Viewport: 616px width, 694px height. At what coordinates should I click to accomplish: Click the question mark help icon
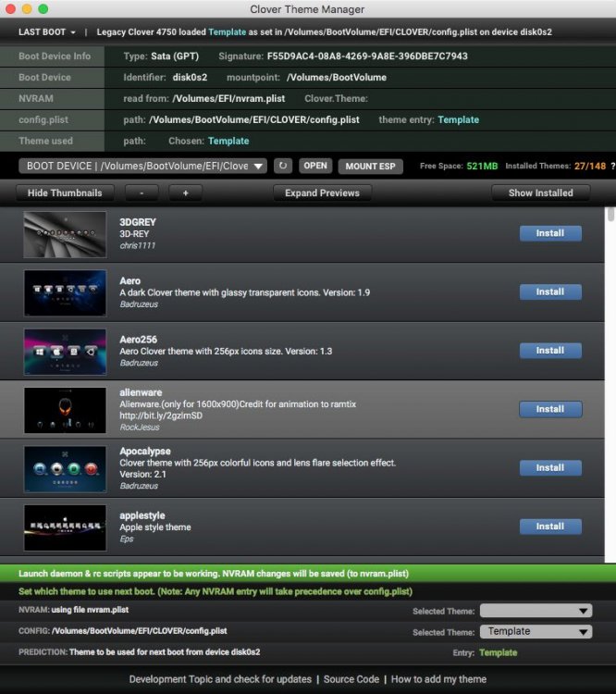(x=613, y=166)
